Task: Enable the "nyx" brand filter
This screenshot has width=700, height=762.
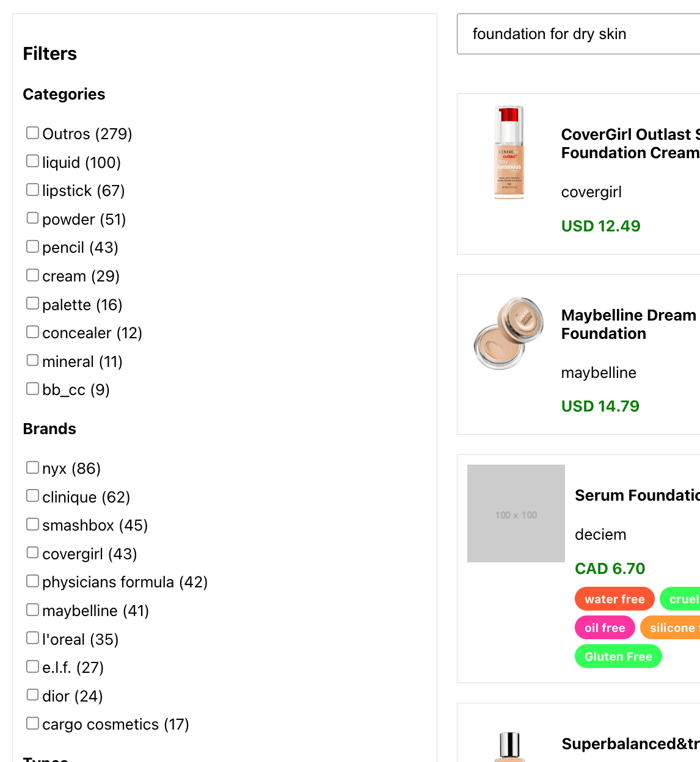Action: (x=32, y=466)
